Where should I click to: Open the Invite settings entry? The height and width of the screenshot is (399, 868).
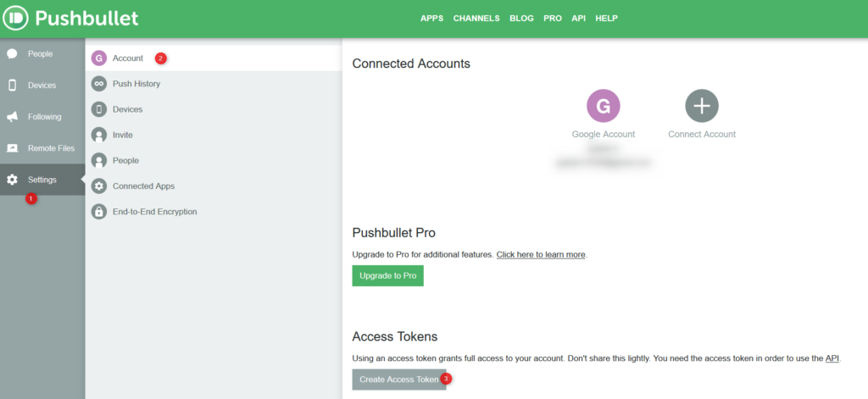tap(214, 135)
